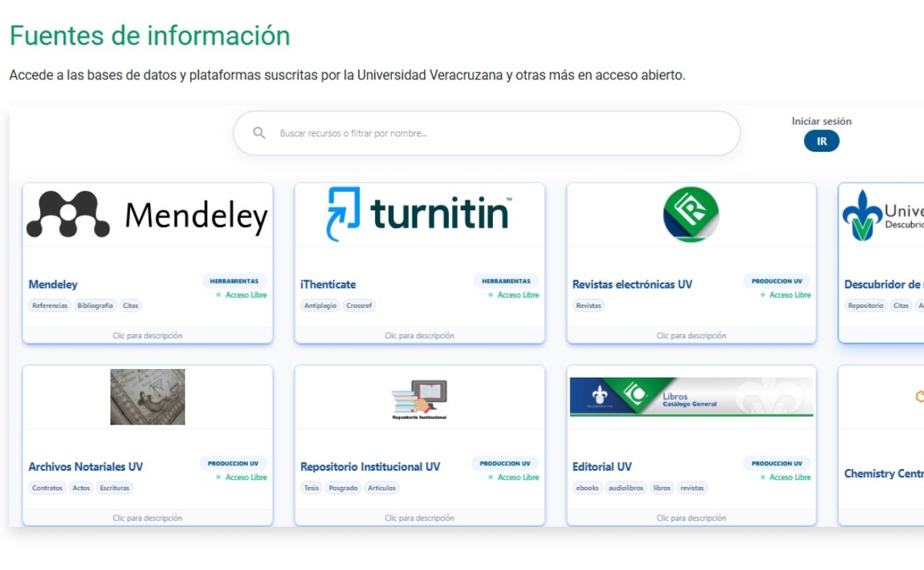Open the Editorial UV title
Screen dimensions: 924x570
click(x=602, y=467)
